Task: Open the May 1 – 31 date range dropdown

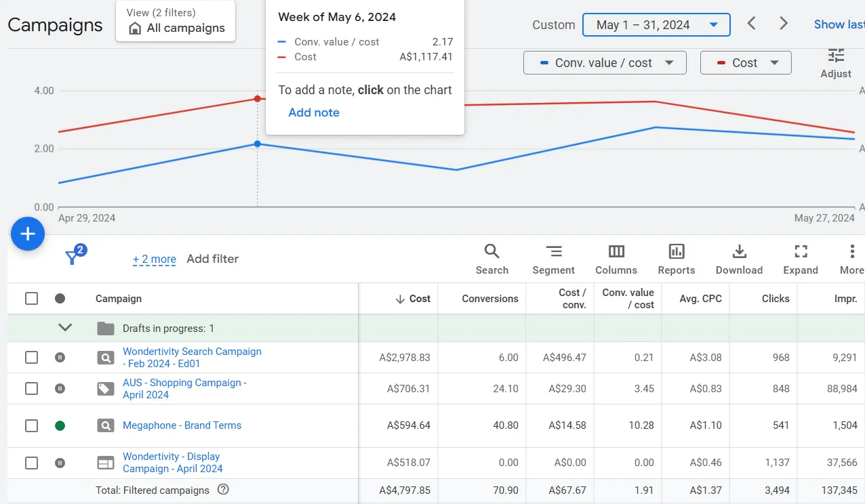Action: coord(656,24)
